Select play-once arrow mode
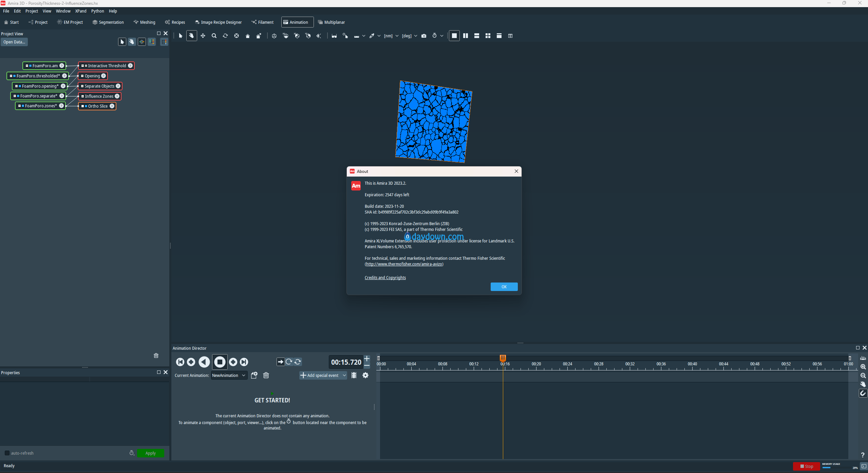The image size is (868, 473). point(281,362)
